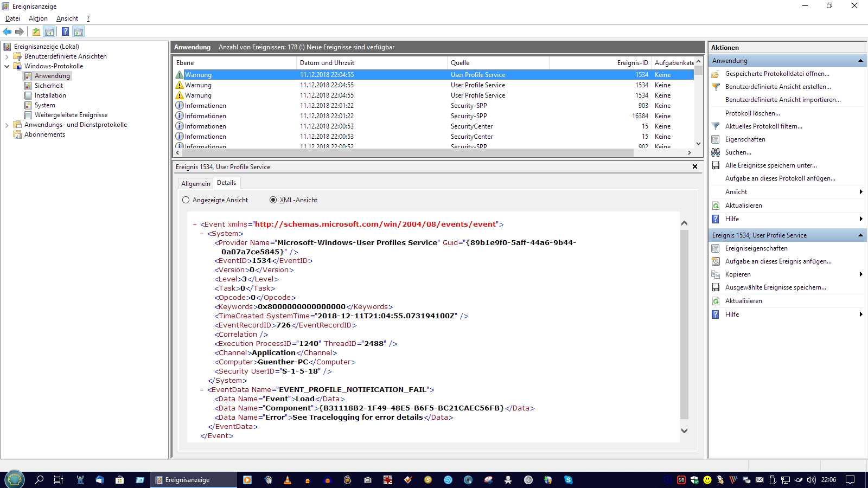This screenshot has height=488, width=868.
Task: Collapse the Anwendung actions section
Action: click(860, 61)
